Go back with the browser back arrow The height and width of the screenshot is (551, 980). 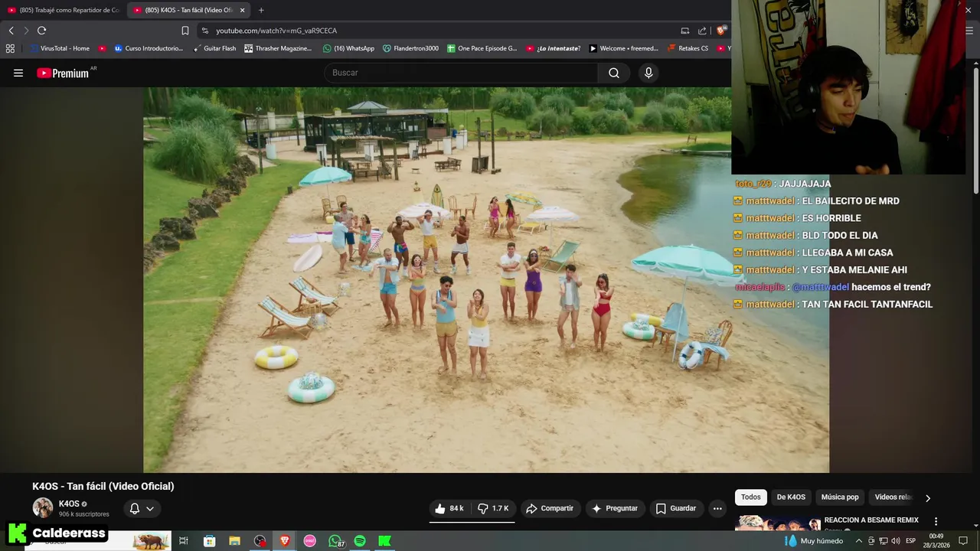(11, 31)
